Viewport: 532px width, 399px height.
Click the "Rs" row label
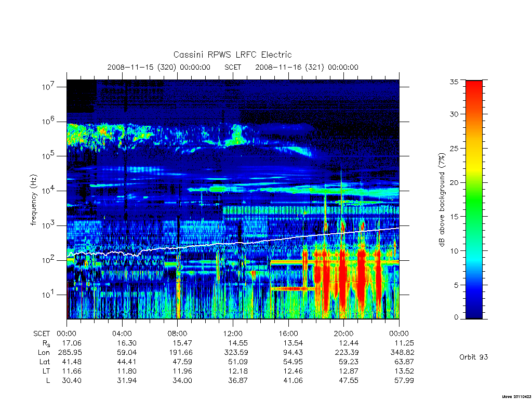click(46, 343)
